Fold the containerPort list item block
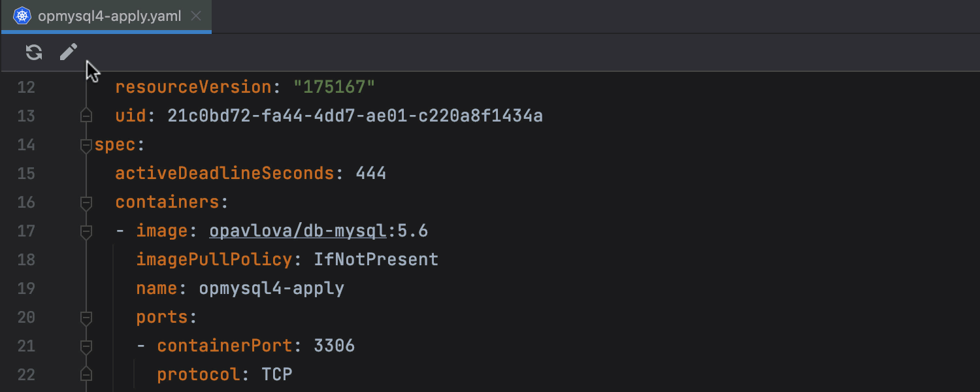980x392 pixels. coord(86,346)
